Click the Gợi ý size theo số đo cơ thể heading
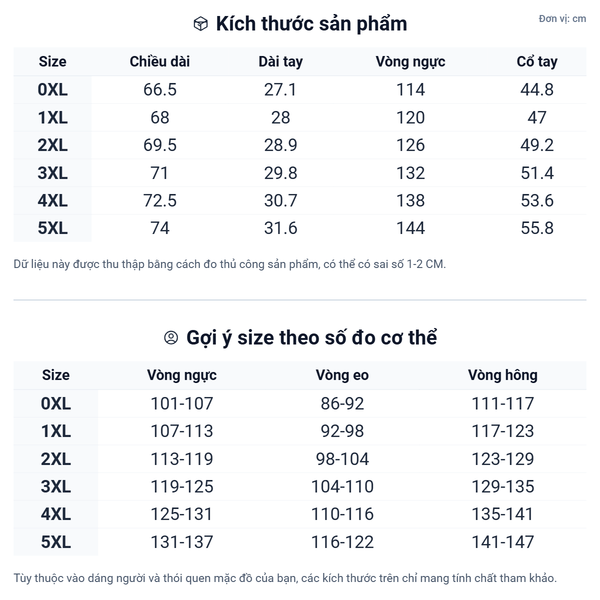 pos(311,338)
